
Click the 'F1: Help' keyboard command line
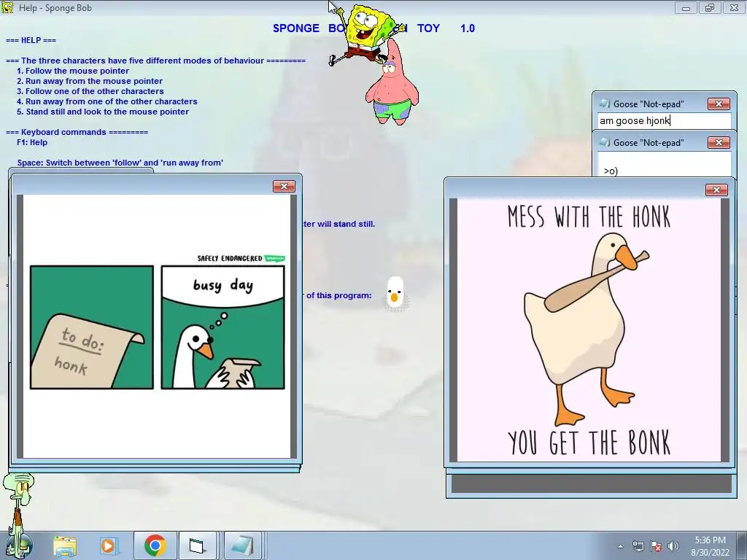pyautogui.click(x=32, y=142)
